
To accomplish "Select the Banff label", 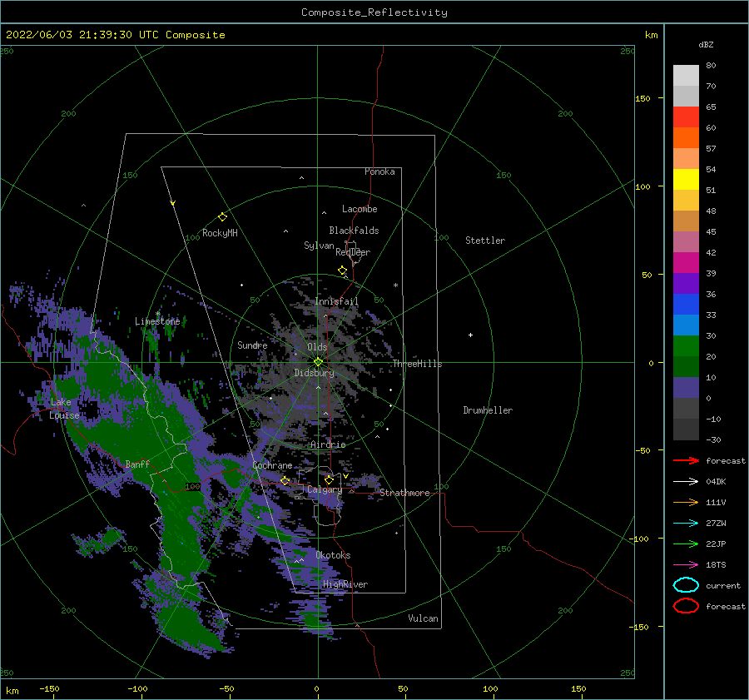I will 137,464.
